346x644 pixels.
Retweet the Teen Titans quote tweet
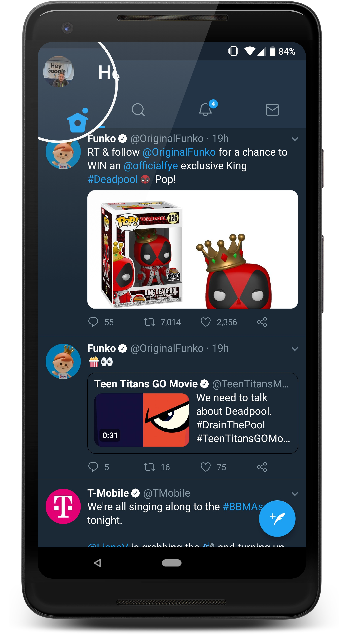[x=149, y=467]
